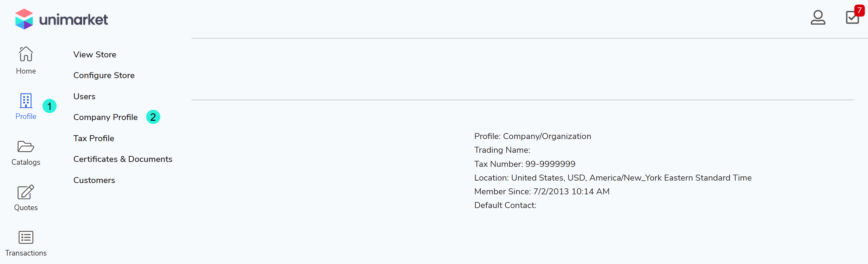Go to Company Profile
Image resolution: width=868 pixels, height=264 pixels.
105,117
